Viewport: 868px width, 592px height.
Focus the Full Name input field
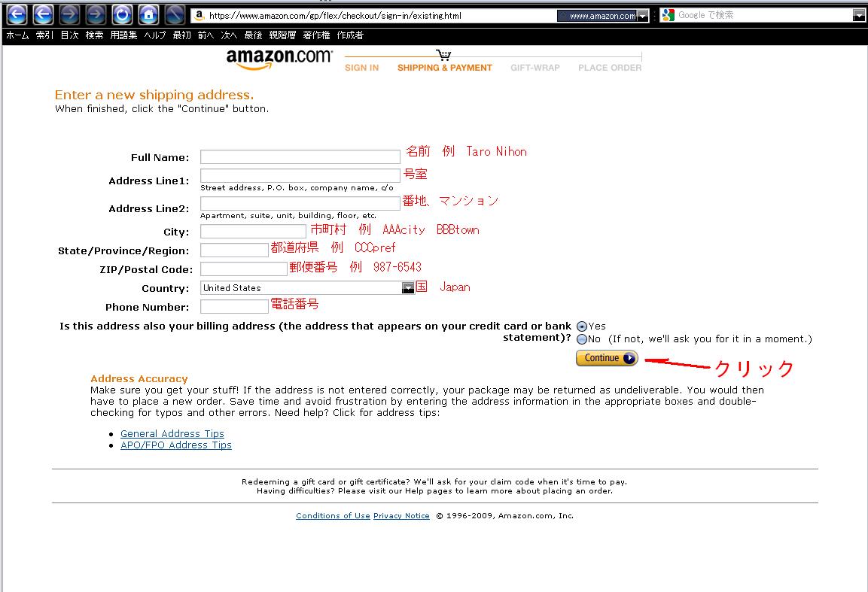click(300, 157)
